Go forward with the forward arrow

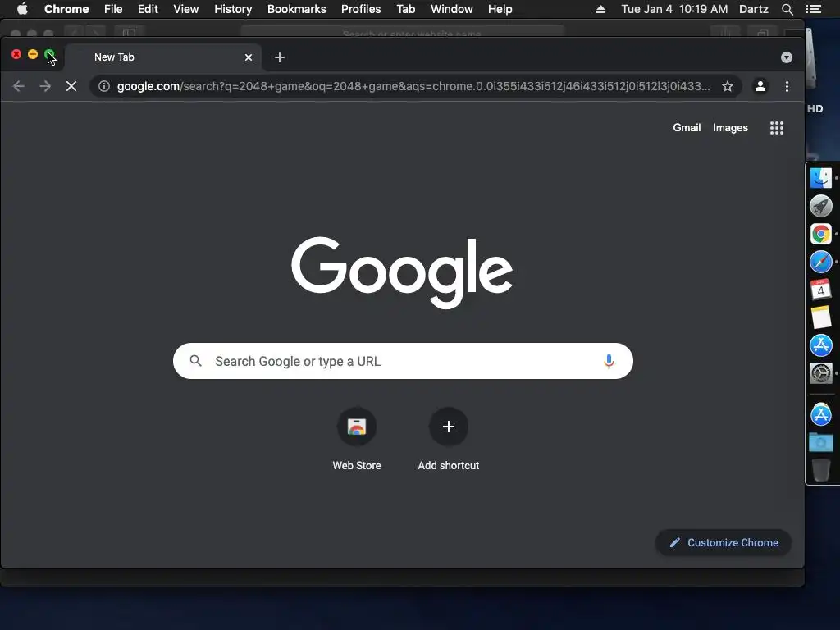pyautogui.click(x=45, y=86)
